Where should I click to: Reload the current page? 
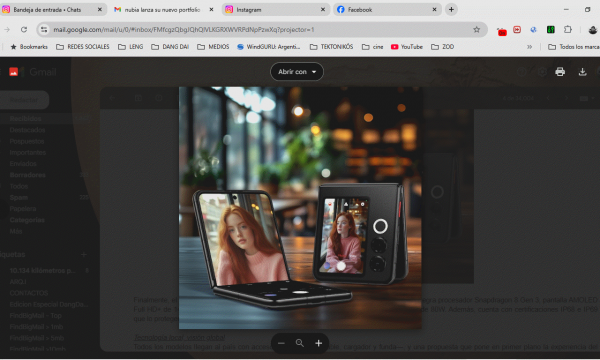[24, 29]
